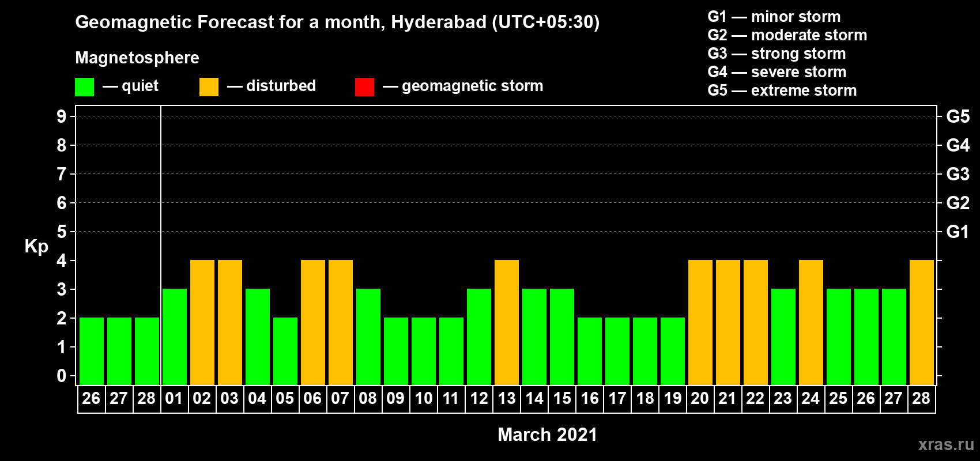
Task: Select the orange bar for March 20
Action: pyautogui.click(x=700, y=322)
